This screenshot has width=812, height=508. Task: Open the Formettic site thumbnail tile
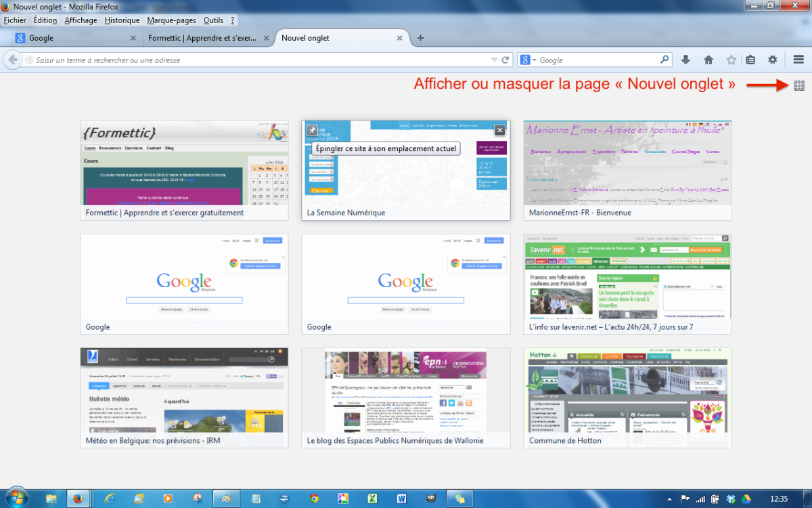click(x=184, y=170)
